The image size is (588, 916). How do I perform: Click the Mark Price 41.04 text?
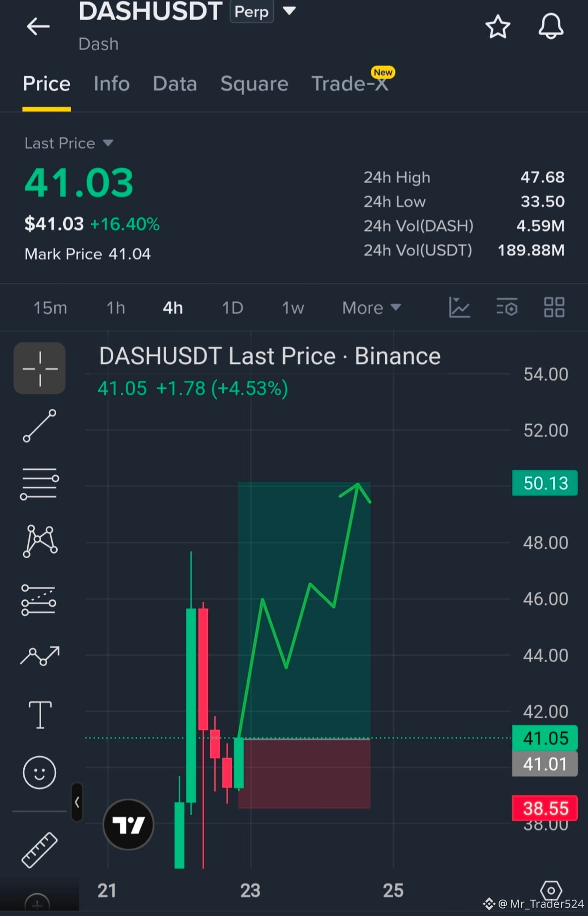pos(88,254)
